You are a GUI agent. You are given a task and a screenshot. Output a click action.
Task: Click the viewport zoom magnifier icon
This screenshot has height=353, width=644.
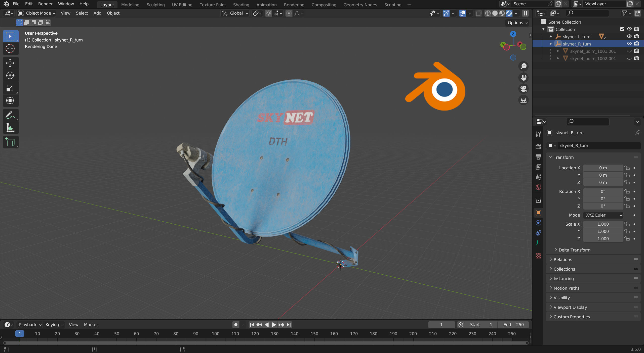coord(524,66)
